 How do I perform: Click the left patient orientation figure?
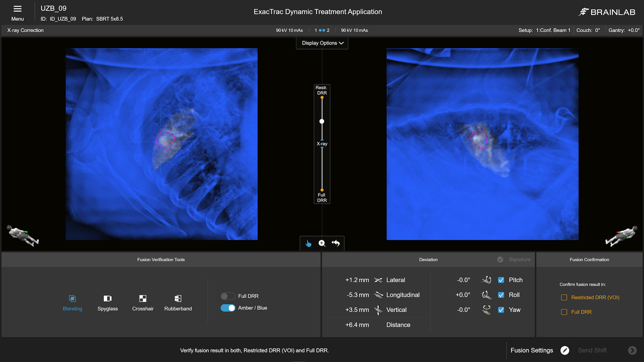(x=23, y=236)
